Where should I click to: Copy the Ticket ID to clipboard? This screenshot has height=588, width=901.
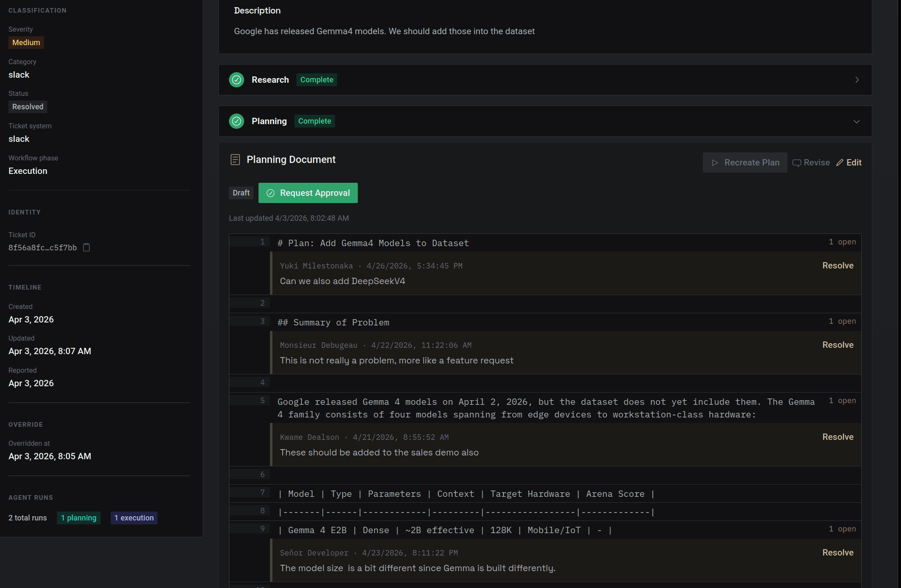tap(86, 247)
